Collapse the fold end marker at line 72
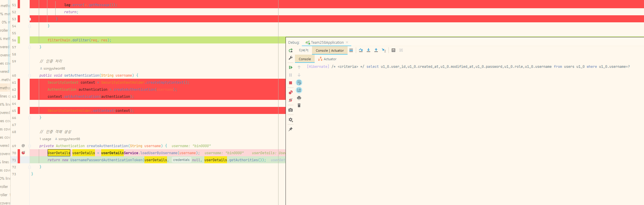The height and width of the screenshot is (205, 644). [29, 167]
